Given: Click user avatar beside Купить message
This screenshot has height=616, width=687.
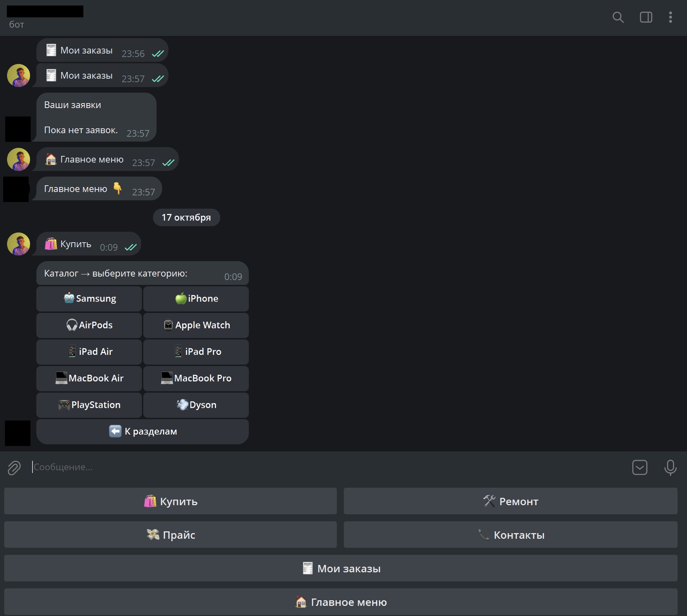Looking at the screenshot, I should pos(18,244).
